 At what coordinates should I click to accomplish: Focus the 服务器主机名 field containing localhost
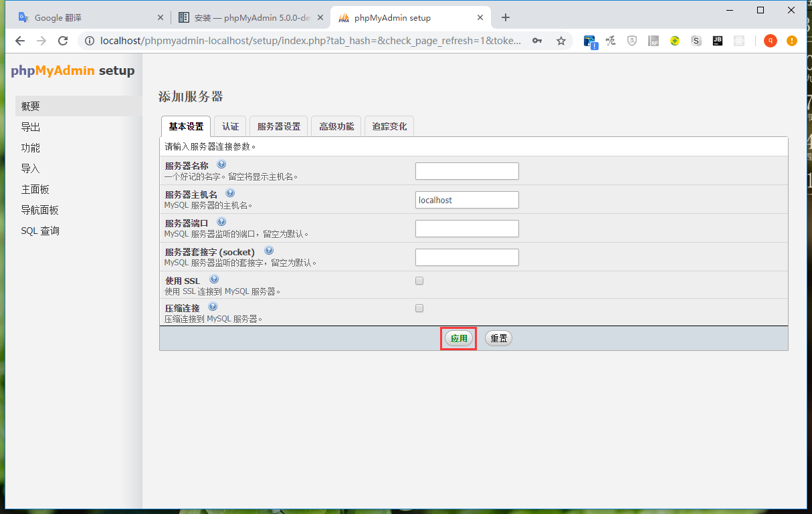point(467,200)
